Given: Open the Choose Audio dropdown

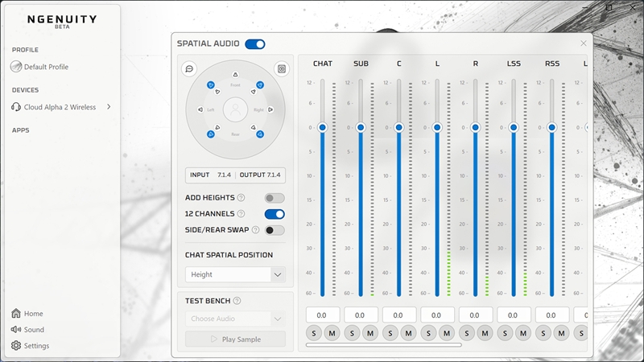Looking at the screenshot, I should [235, 319].
